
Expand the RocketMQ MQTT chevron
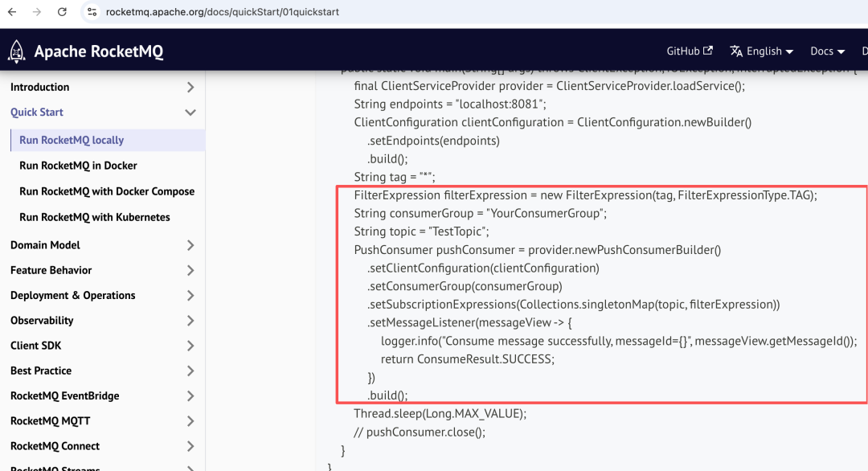[x=190, y=421]
